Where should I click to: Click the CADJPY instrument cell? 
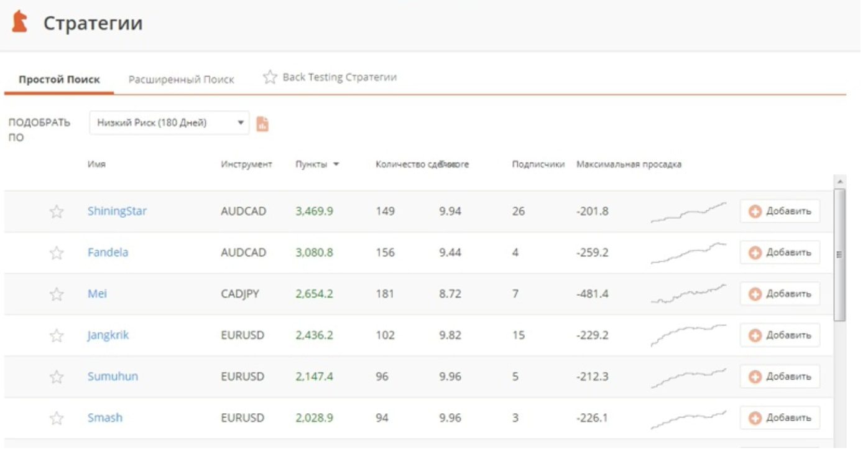240,294
